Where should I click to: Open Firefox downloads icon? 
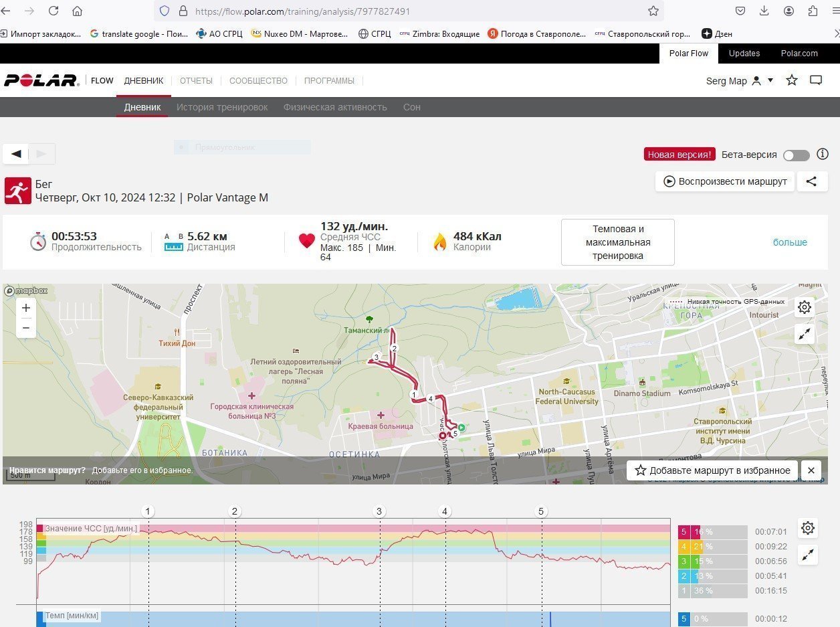pos(764,11)
